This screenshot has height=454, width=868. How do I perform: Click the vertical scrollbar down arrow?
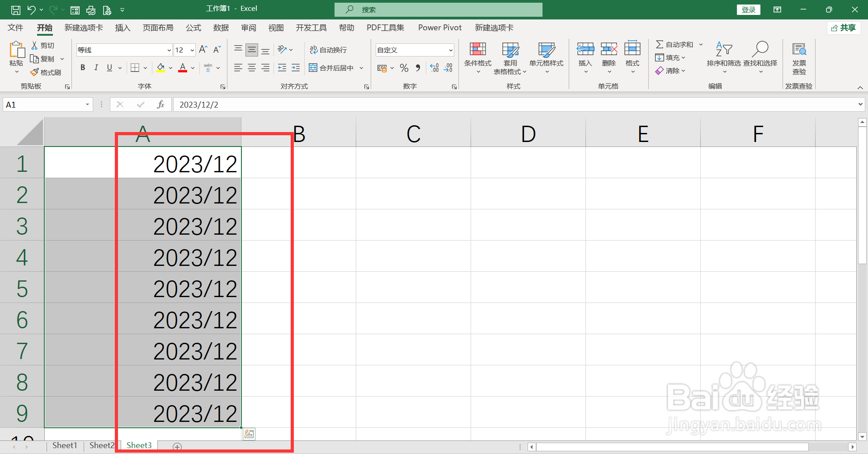coord(862,436)
